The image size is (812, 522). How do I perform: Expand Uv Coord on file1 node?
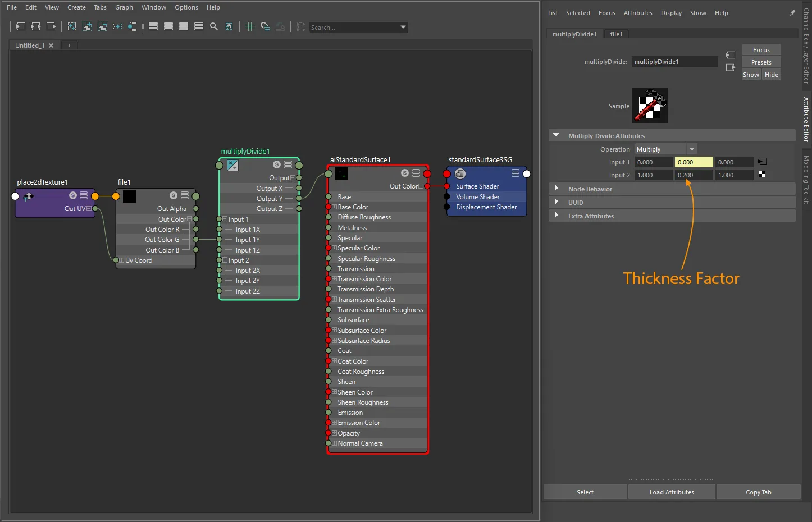click(121, 260)
